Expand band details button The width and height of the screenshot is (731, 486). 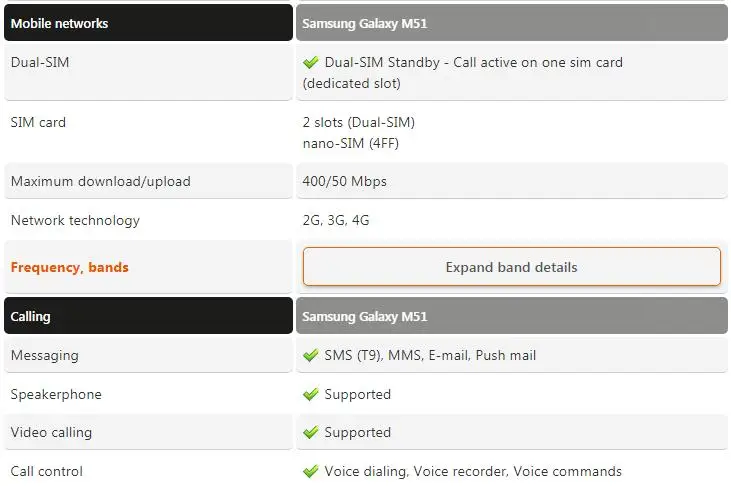(511, 267)
